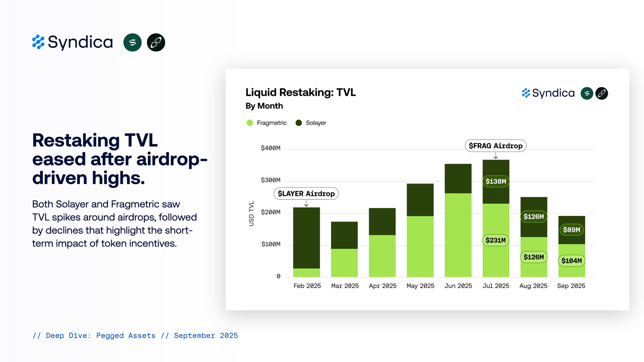Click the black Fragmetric logo in header

point(156,42)
